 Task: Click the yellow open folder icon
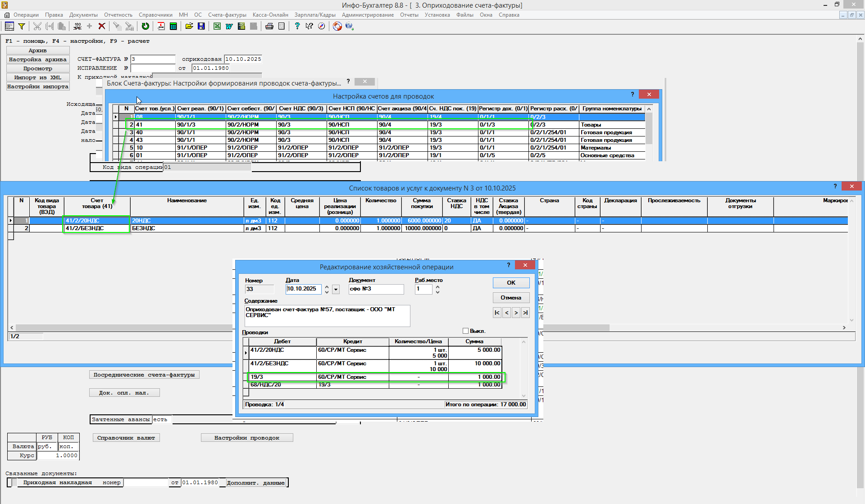click(189, 26)
